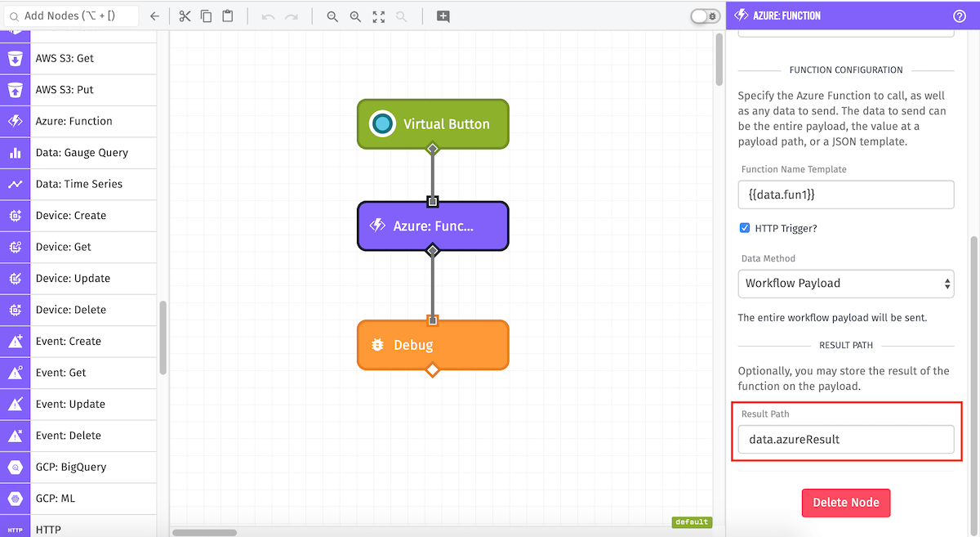This screenshot has width=980, height=537.
Task: Click the Event: Delete triangle icon
Action: [x=15, y=436]
